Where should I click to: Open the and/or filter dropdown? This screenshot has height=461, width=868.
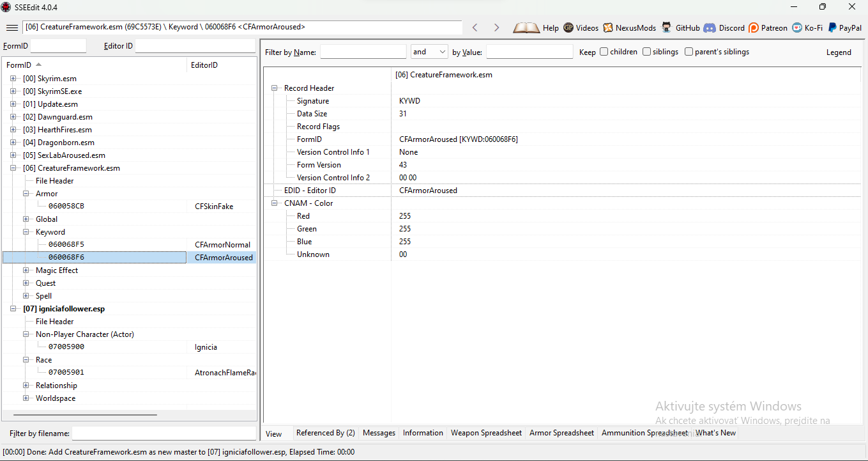[x=429, y=52]
